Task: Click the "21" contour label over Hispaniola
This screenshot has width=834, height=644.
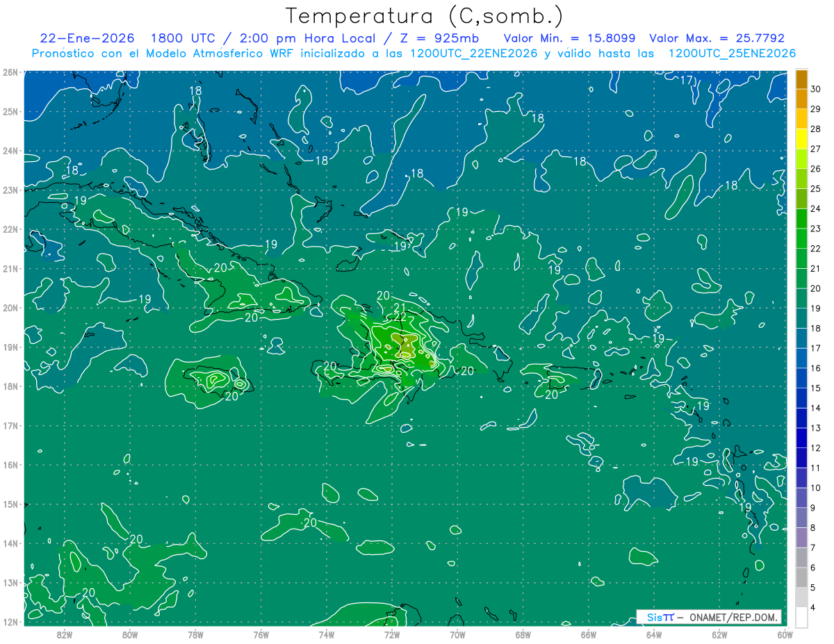Action: click(x=400, y=307)
